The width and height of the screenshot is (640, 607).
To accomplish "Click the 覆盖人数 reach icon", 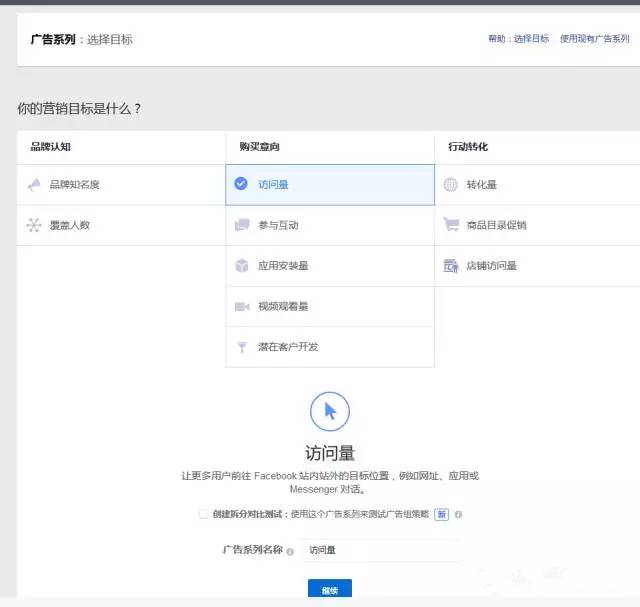I will tap(34, 225).
